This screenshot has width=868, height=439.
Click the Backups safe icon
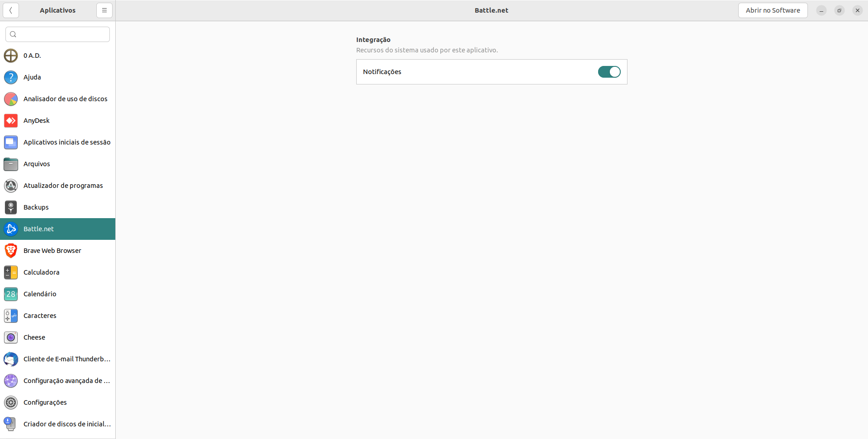11,207
